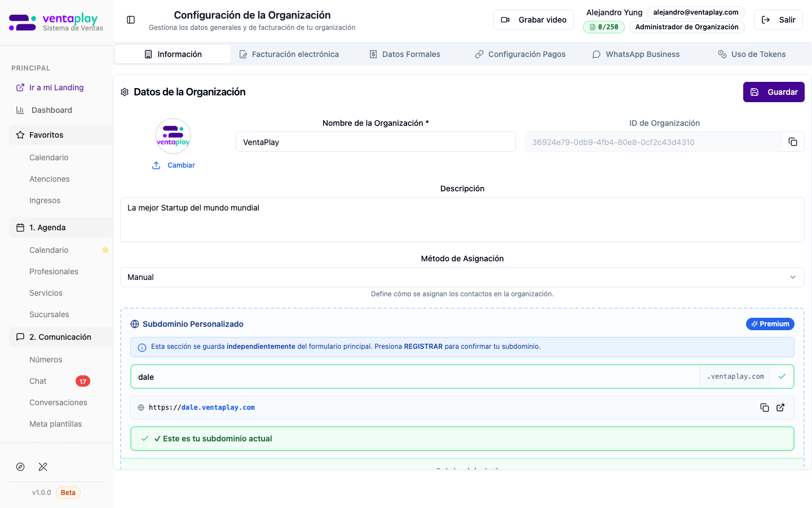Unfavorite Calendario via the yellow star

(105, 250)
